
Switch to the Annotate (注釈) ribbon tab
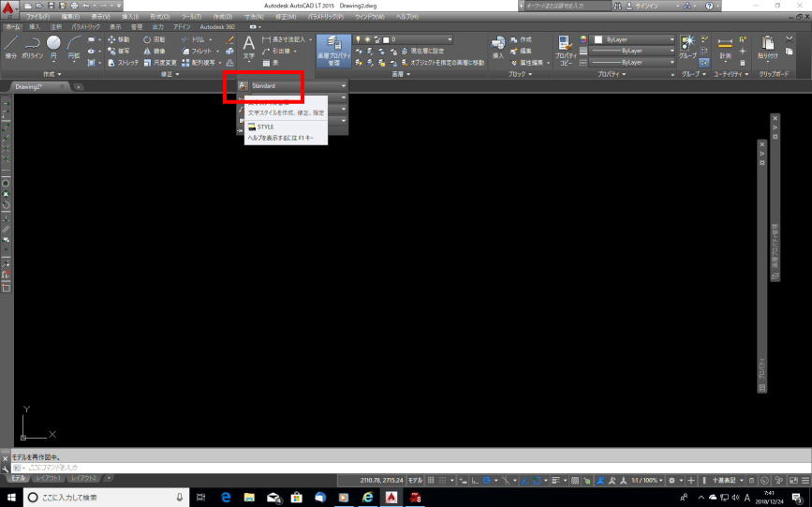point(56,27)
